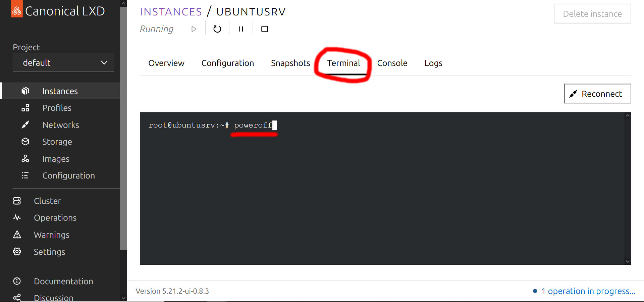Select the Images sidebar label
The height and width of the screenshot is (302, 644).
(56, 159)
